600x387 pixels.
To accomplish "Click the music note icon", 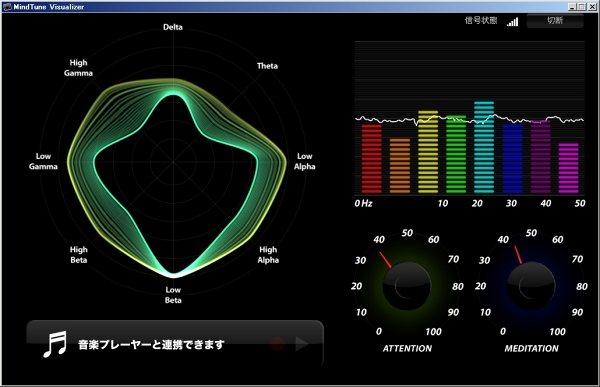I will click(55, 344).
